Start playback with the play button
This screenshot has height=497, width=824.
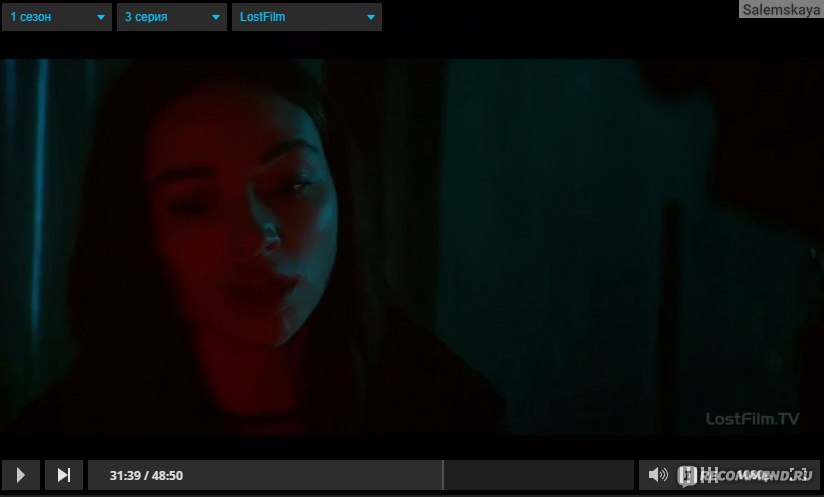pos(20,475)
